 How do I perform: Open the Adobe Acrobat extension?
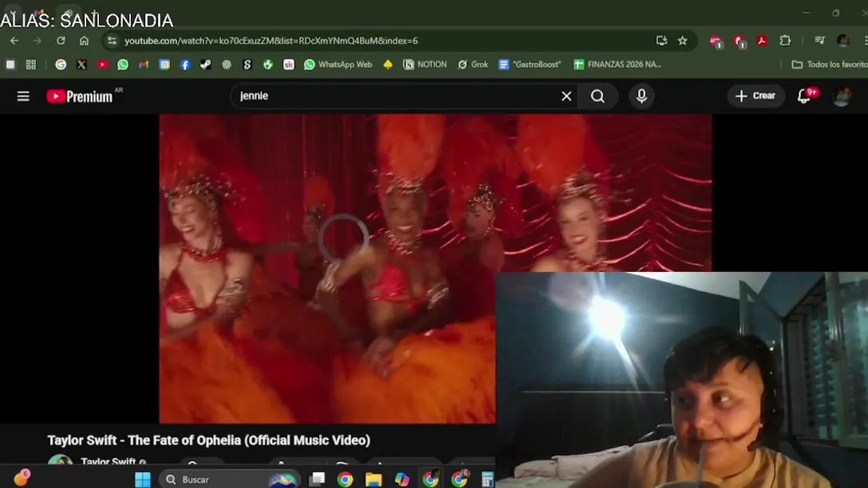(762, 41)
